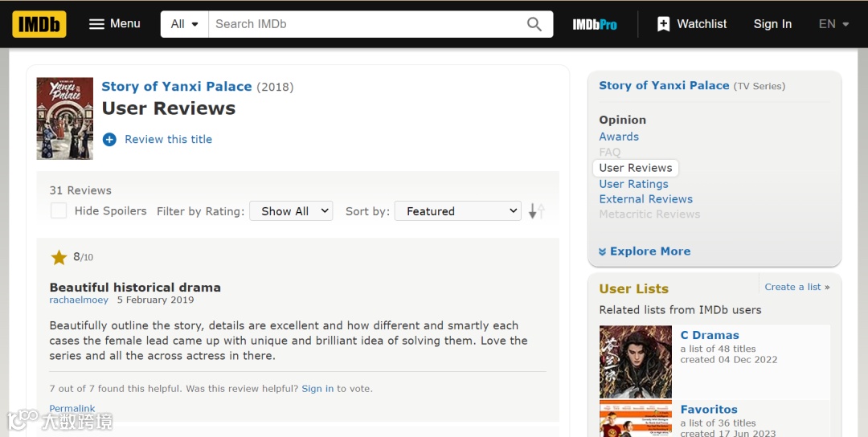Open the EN language dropdown

833,24
